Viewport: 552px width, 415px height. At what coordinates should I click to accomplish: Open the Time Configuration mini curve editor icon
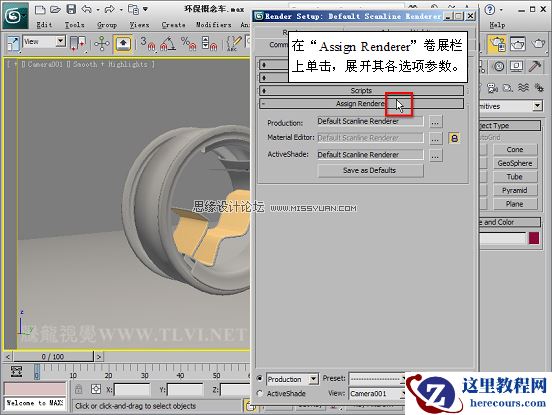[x=17, y=372]
